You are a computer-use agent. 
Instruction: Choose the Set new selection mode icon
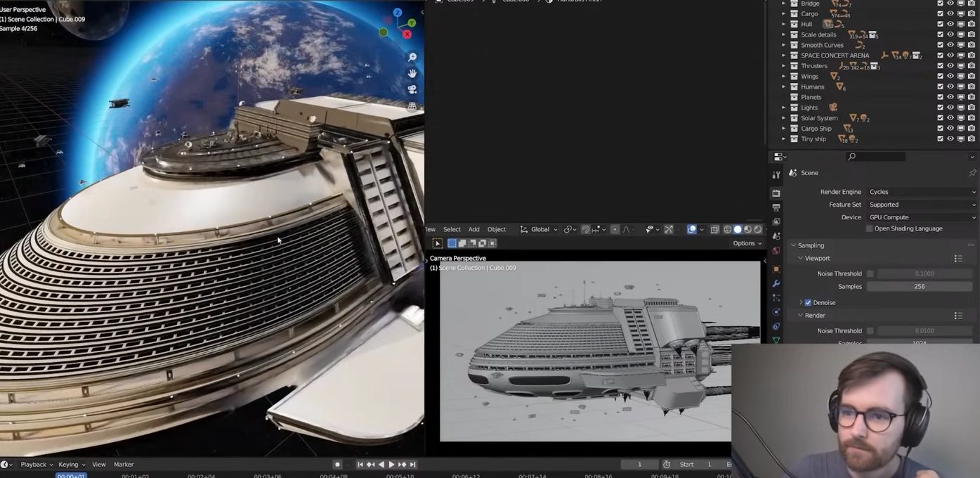452,243
